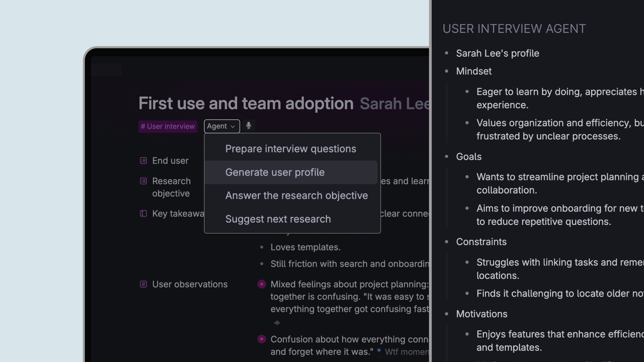Click the User observations hash icon

pyautogui.click(x=143, y=285)
